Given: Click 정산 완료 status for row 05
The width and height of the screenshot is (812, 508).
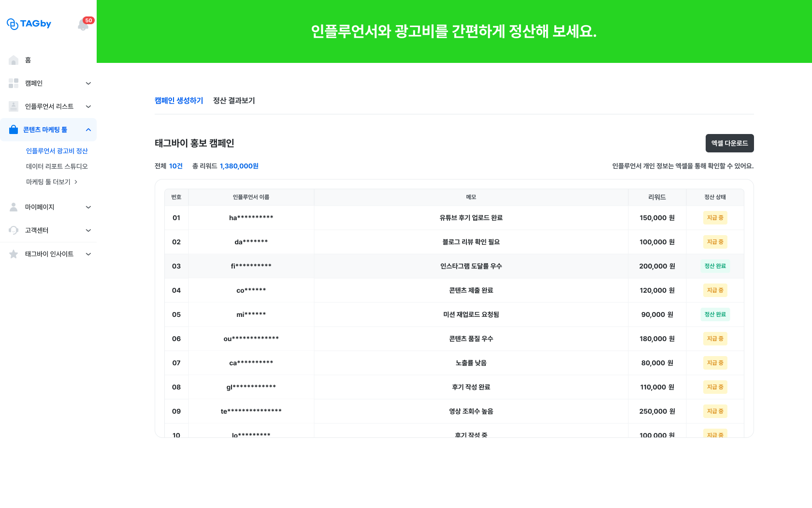Looking at the screenshot, I should (x=715, y=314).
